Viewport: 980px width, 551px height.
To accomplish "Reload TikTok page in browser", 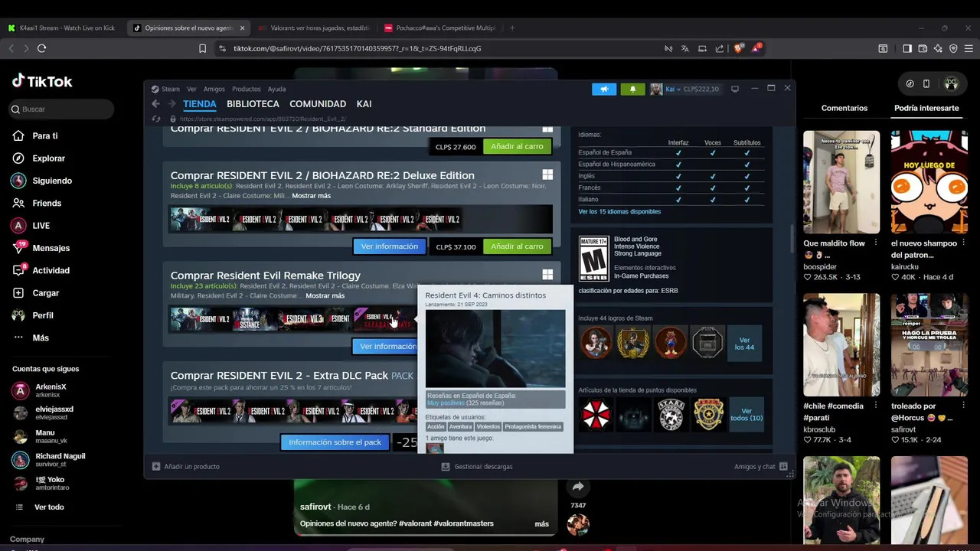I will [41, 48].
